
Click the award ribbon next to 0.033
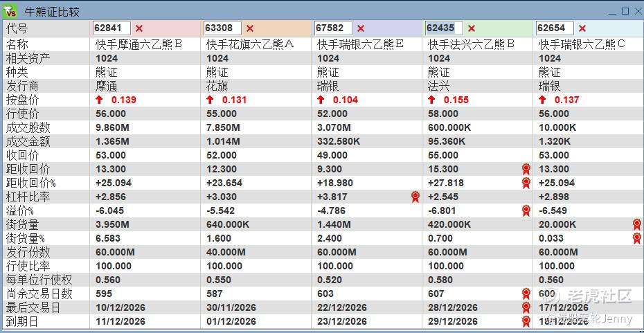coord(637,238)
